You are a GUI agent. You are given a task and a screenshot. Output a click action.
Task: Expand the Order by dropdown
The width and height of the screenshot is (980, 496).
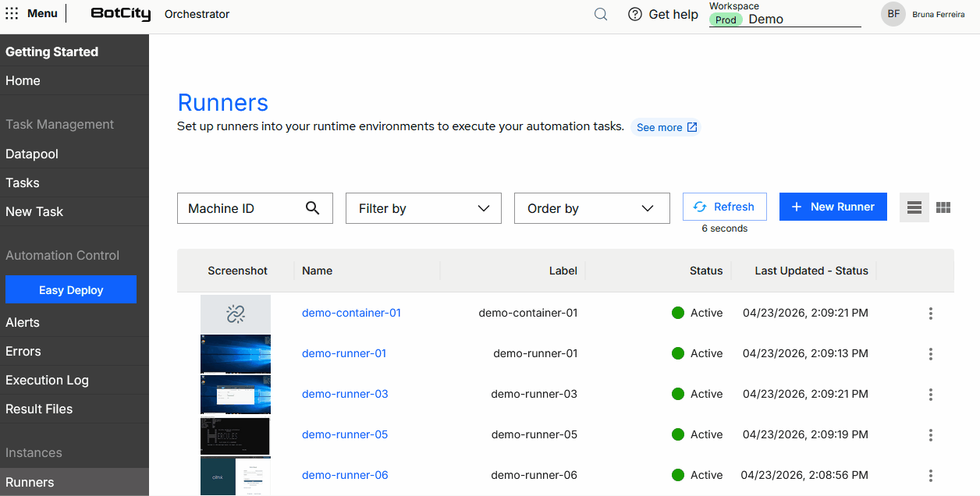point(592,208)
